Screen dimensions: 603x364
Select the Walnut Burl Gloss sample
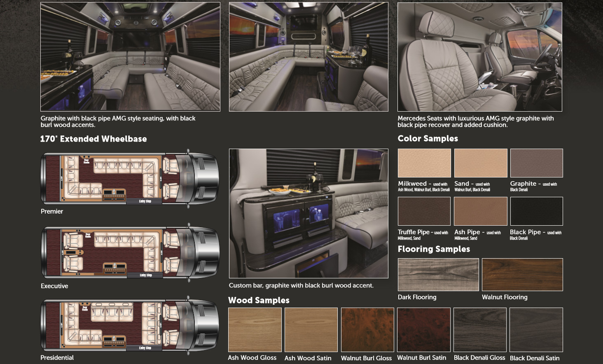click(x=367, y=329)
